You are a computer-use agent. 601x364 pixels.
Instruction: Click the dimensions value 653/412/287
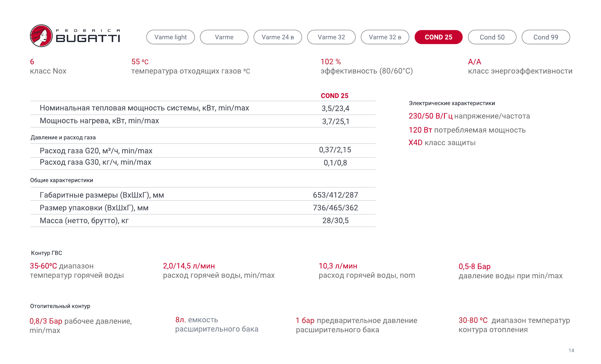click(x=335, y=195)
